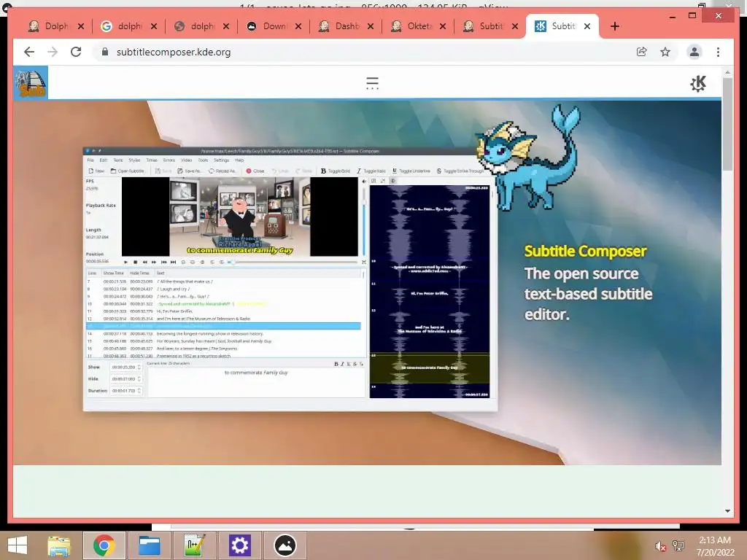The height and width of the screenshot is (560, 747).
Task: Open the Windows Start menu
Action: [x=18, y=545]
